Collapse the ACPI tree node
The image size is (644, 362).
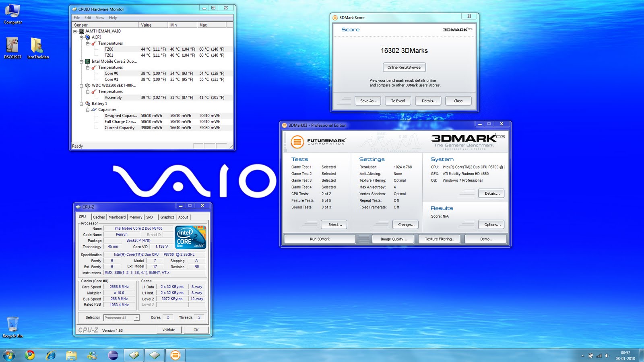coord(81,37)
